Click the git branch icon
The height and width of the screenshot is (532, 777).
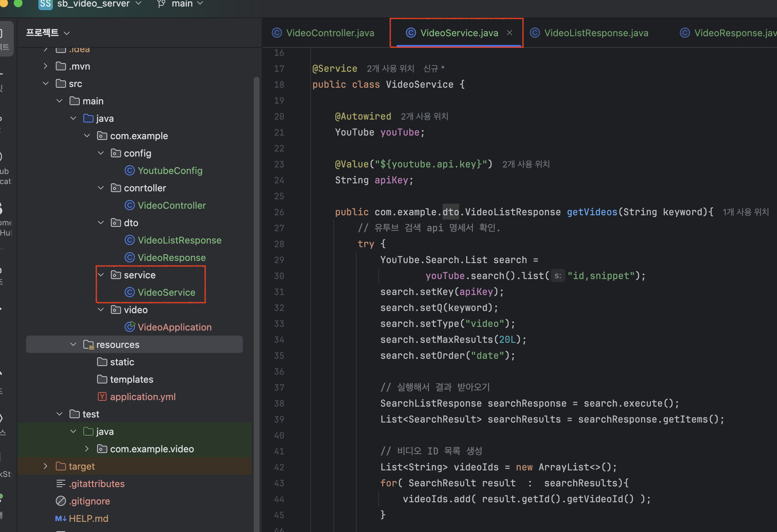click(x=161, y=4)
